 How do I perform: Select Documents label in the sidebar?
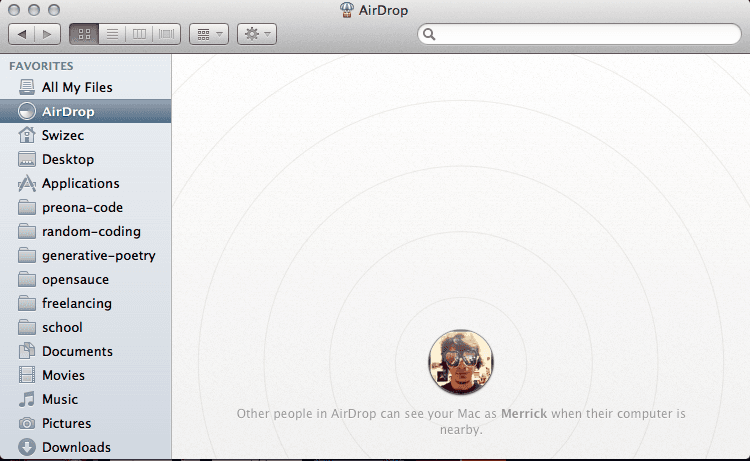(x=77, y=351)
